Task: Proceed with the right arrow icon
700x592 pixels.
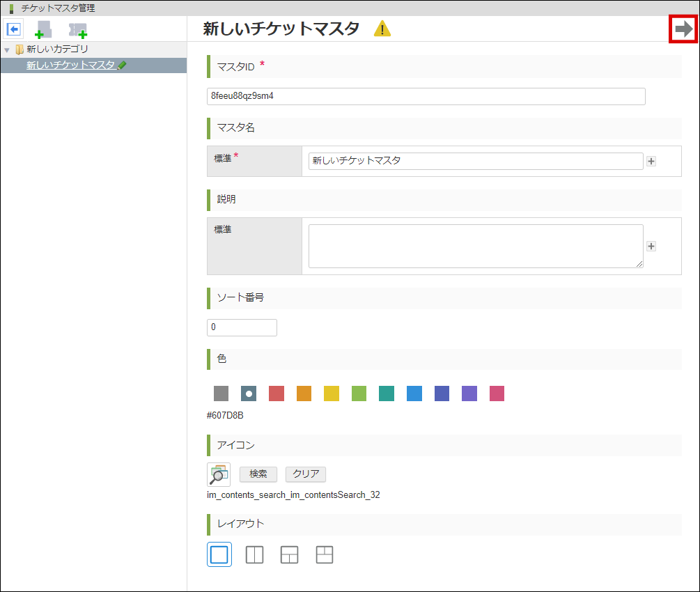Action: (685, 29)
